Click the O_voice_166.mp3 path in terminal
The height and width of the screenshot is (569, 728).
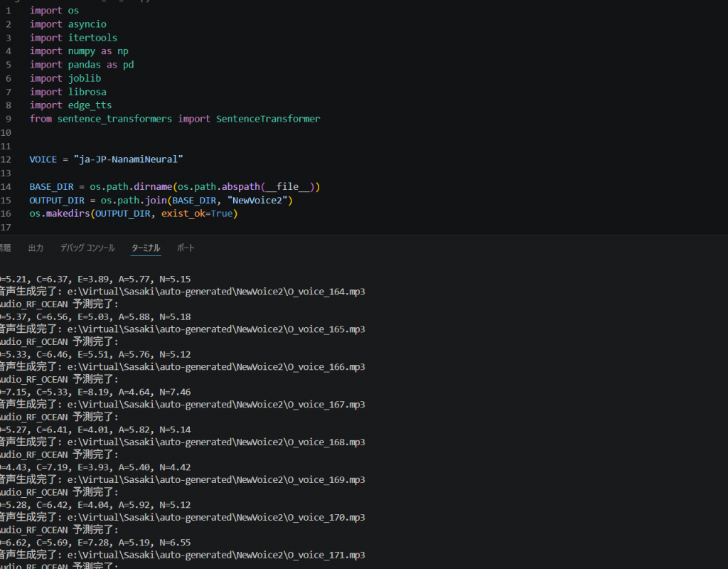(x=216, y=367)
